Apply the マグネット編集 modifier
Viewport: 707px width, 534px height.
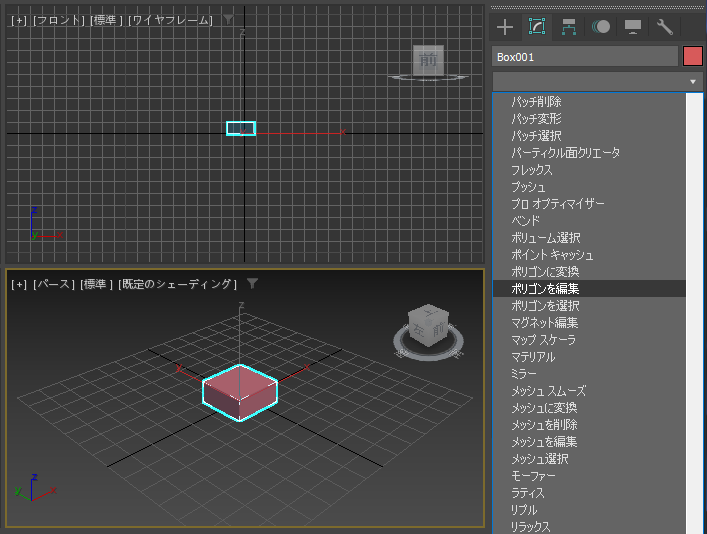coord(589,323)
